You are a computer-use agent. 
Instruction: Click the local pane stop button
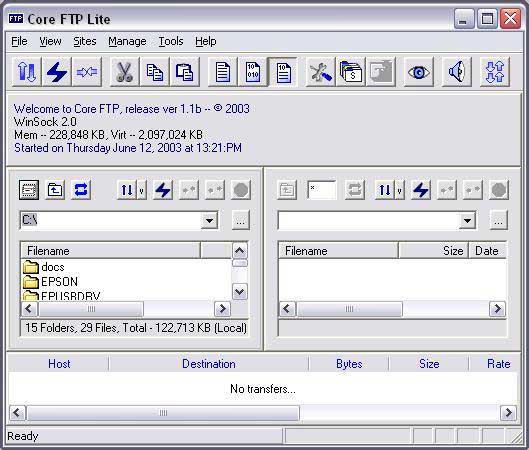(241, 190)
